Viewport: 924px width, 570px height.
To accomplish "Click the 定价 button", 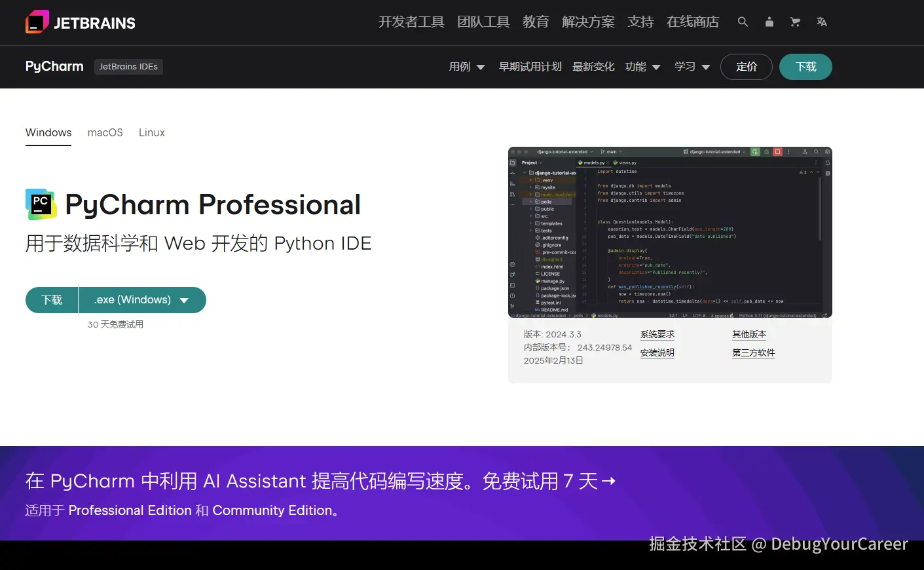I will [747, 66].
